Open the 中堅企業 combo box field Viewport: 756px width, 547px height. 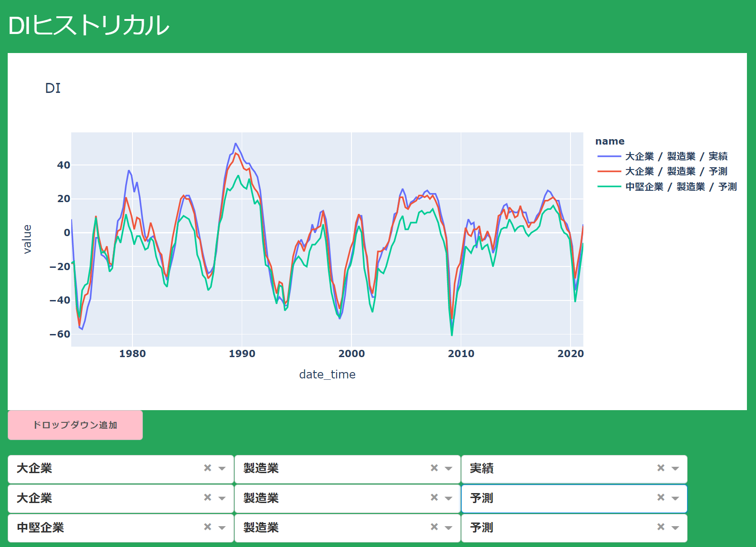point(121,528)
